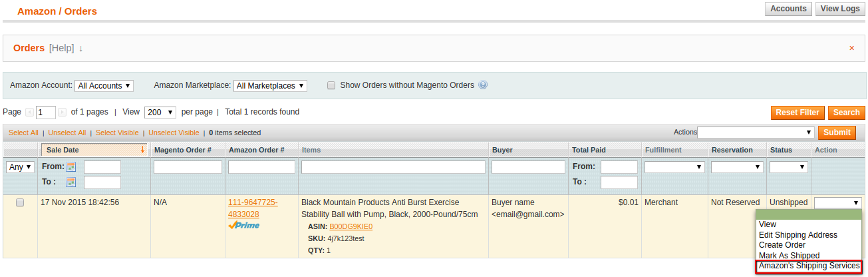The image size is (868, 277).
Task: Open ASIN B00DG9KIE0 link
Action: pyautogui.click(x=351, y=226)
